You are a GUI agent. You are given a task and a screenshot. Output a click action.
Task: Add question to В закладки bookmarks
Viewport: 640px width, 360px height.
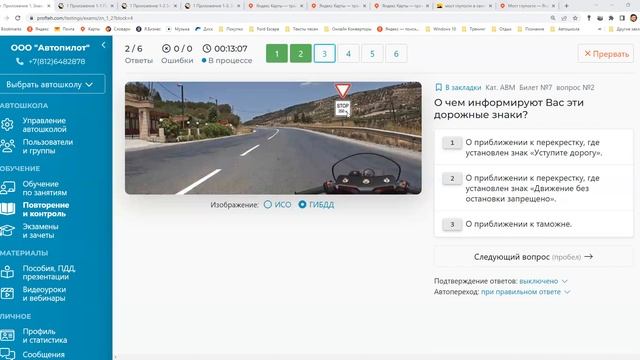[458, 87]
